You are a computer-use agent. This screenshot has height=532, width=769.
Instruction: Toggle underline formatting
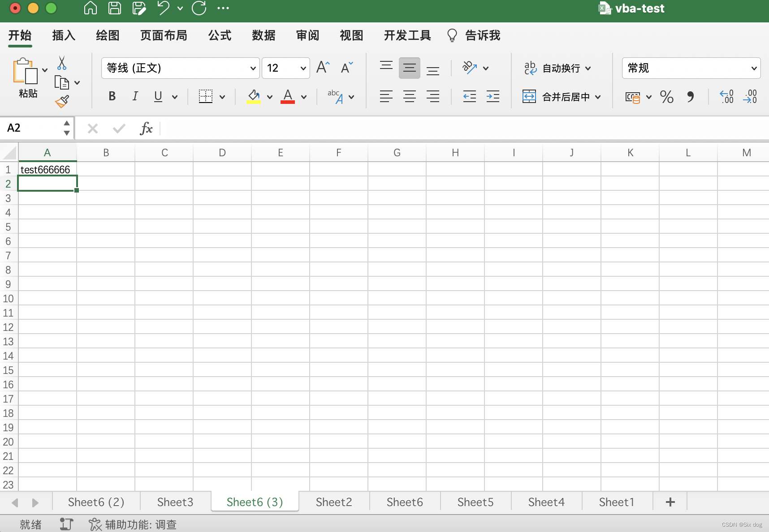click(x=158, y=96)
